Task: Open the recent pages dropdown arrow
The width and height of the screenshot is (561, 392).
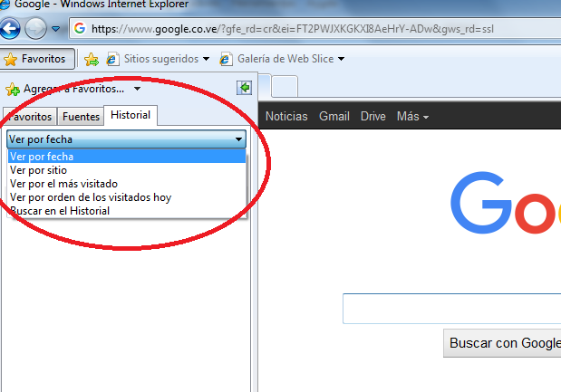Action: click(x=56, y=29)
